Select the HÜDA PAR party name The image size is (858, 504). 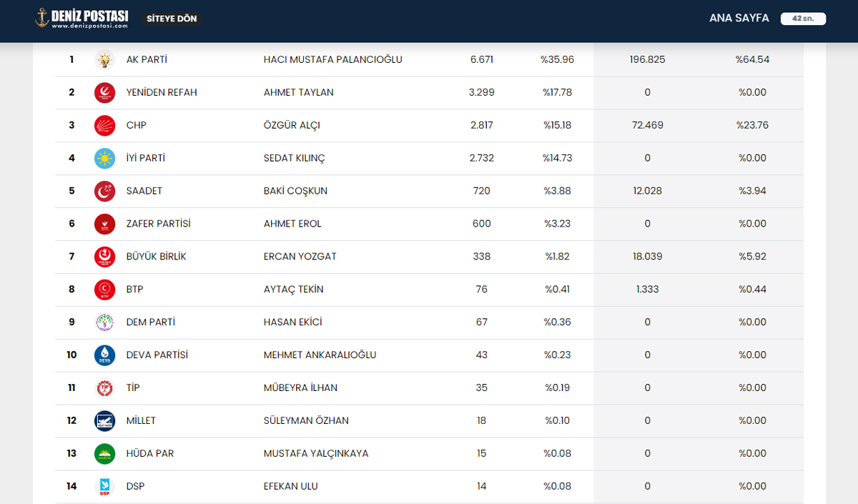[150, 454]
